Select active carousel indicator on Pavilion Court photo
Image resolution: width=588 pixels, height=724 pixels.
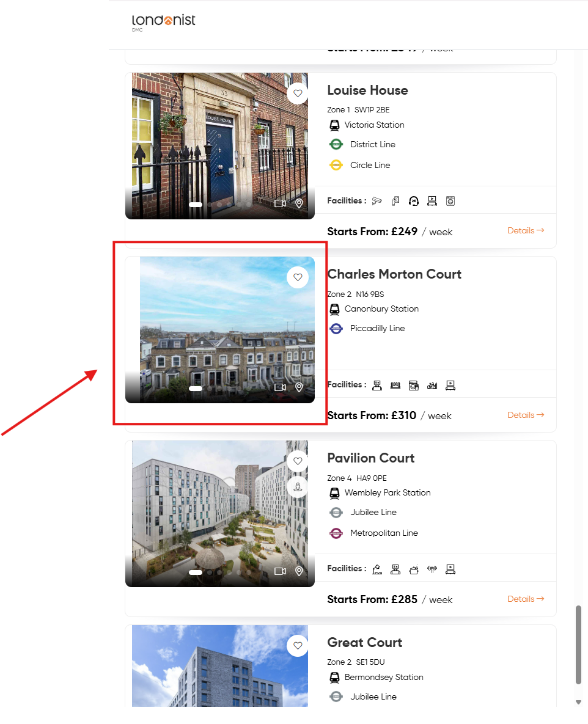point(196,572)
